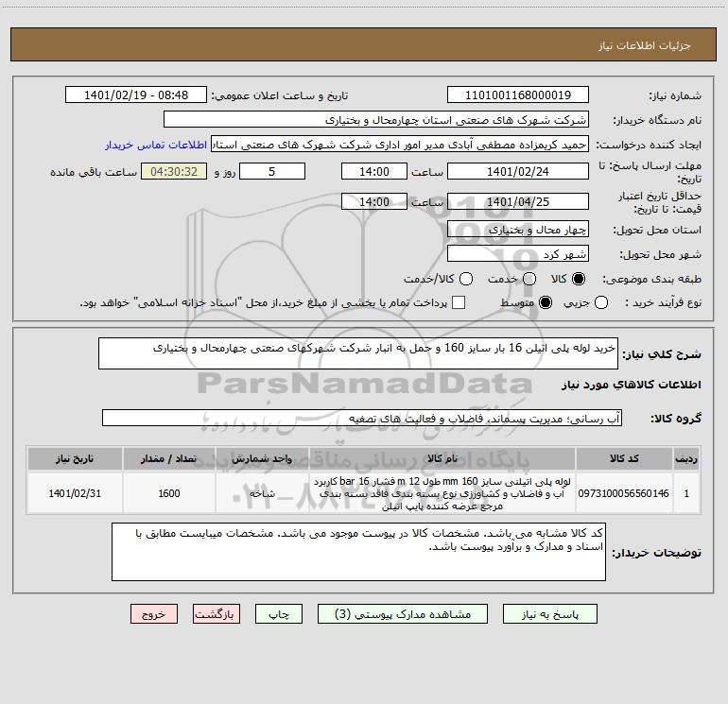The width and height of the screenshot is (728, 704).
Task: Select the خدمت radio button
Action: [x=529, y=279]
